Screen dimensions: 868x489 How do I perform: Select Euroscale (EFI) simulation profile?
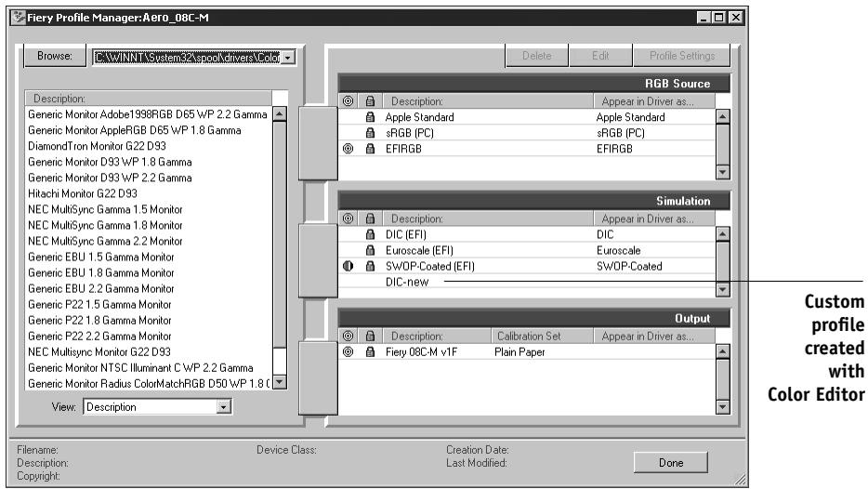[x=419, y=250]
